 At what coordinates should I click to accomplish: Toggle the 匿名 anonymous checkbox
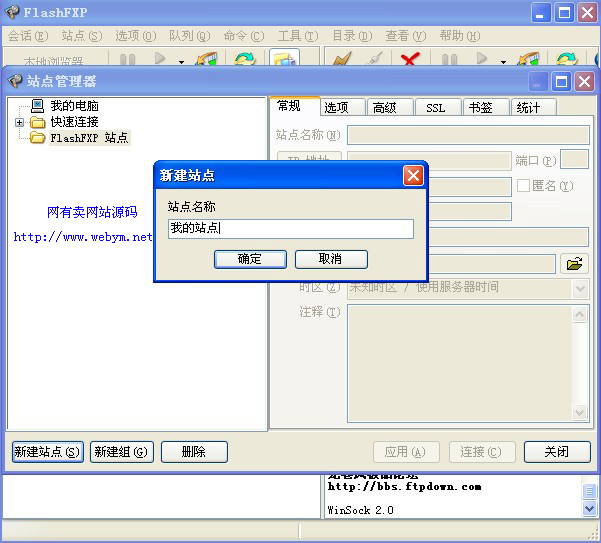tap(523, 186)
